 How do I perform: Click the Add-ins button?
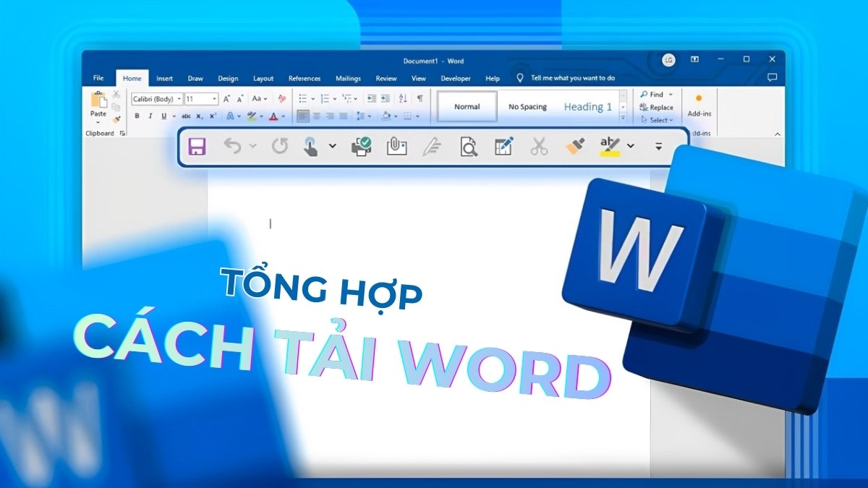(x=699, y=110)
